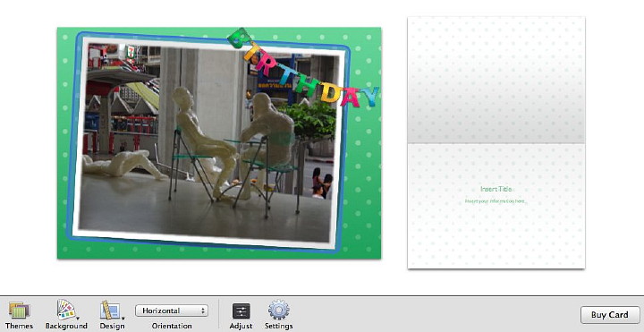The width and height of the screenshot is (644, 332).
Task: Click the Settings label in toolbar
Action: point(278,326)
